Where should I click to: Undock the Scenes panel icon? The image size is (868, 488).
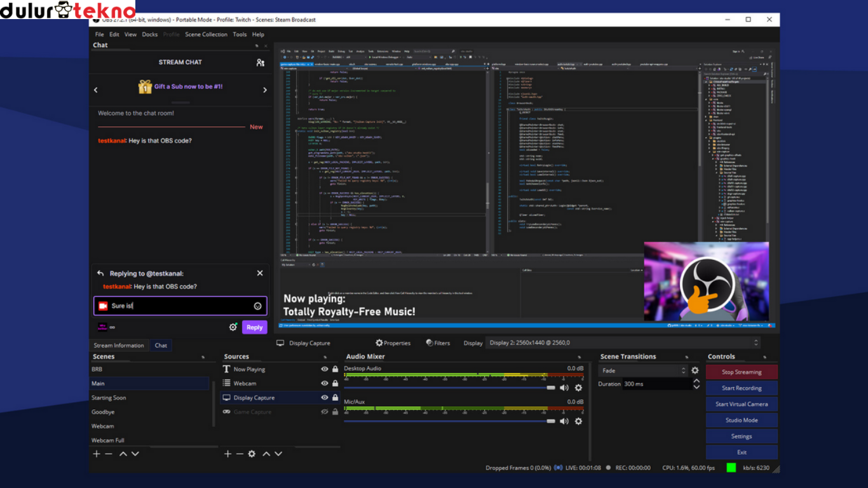(x=203, y=357)
